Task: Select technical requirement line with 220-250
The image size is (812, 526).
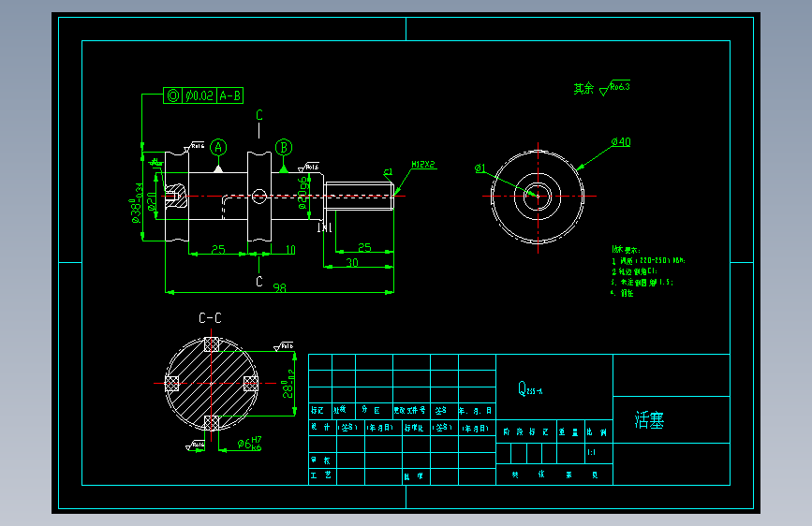Action: click(x=648, y=260)
